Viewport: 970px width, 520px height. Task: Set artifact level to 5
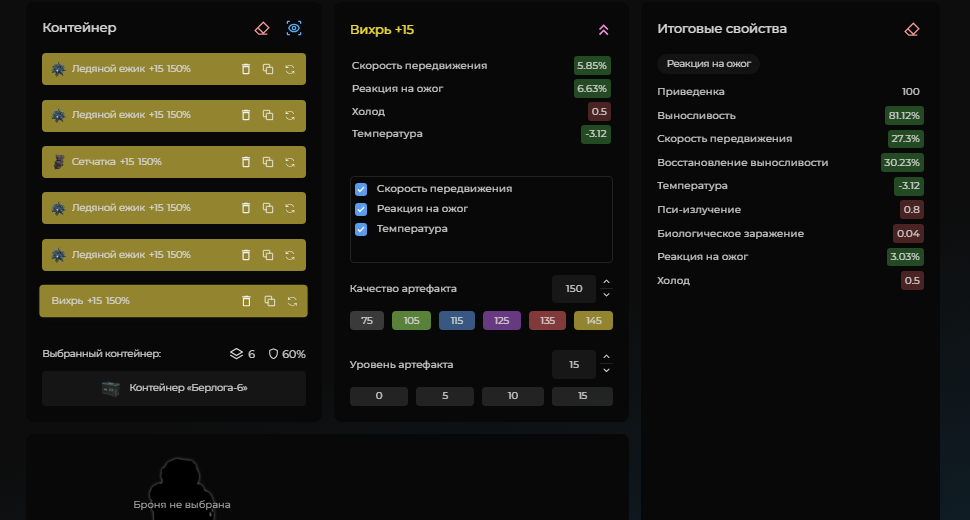[445, 396]
